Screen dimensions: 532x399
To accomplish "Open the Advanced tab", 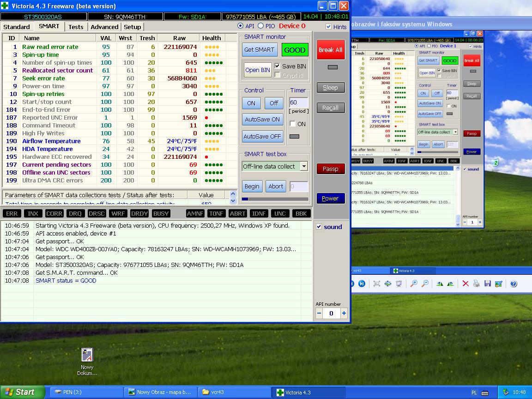I will (x=104, y=27).
